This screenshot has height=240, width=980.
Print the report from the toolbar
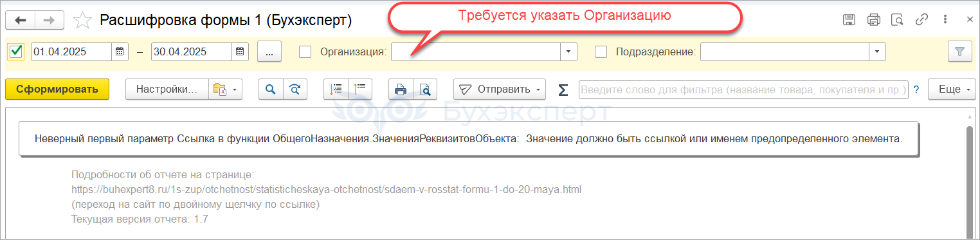click(x=401, y=89)
